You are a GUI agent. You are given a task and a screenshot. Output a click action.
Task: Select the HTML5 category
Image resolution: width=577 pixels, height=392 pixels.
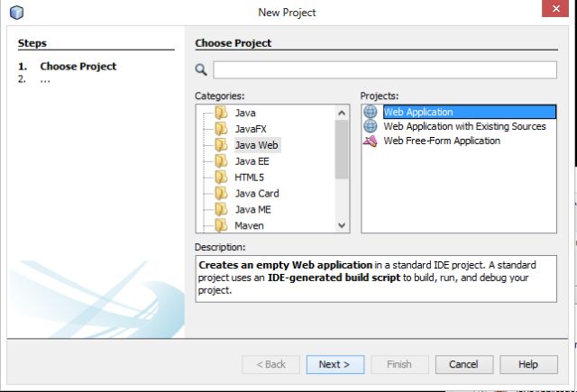[x=249, y=178]
